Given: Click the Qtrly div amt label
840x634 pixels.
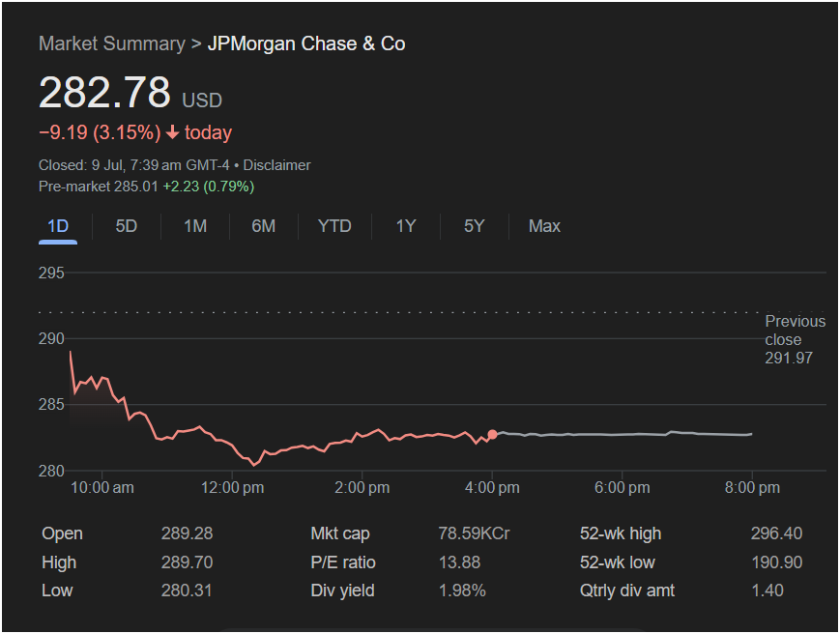Looking at the screenshot, I should [626, 591].
